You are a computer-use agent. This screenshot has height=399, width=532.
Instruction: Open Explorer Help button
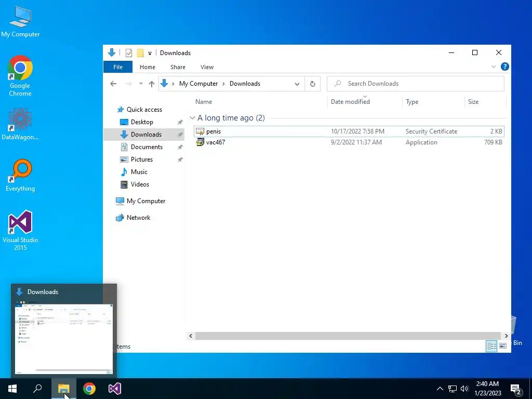coord(505,67)
